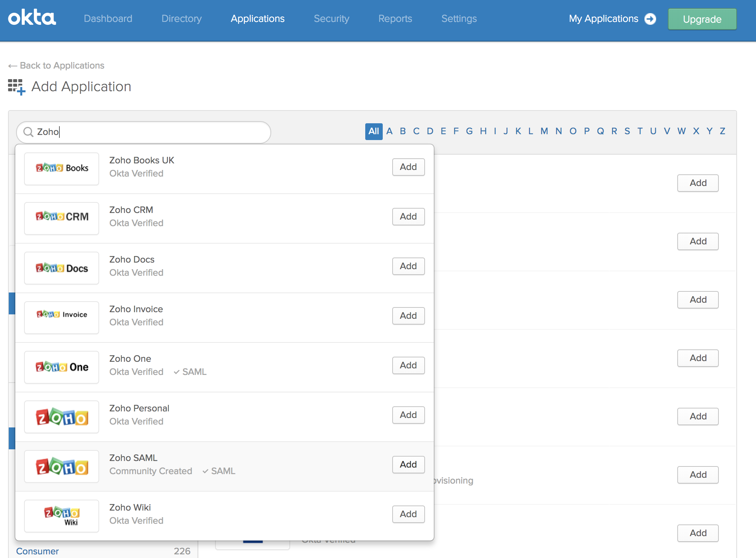Click the My Applications arrow icon
Viewport: 756px width, 558px height.
650,19
